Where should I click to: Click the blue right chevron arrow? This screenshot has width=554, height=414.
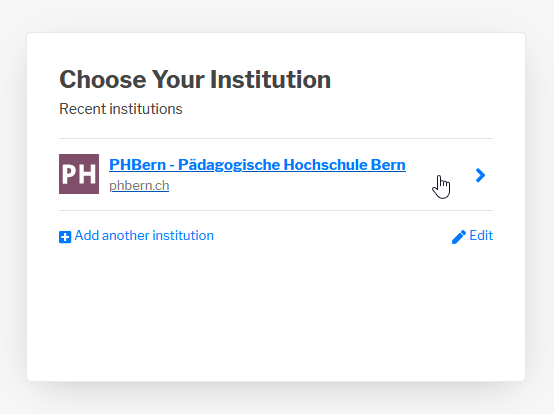[480, 175]
